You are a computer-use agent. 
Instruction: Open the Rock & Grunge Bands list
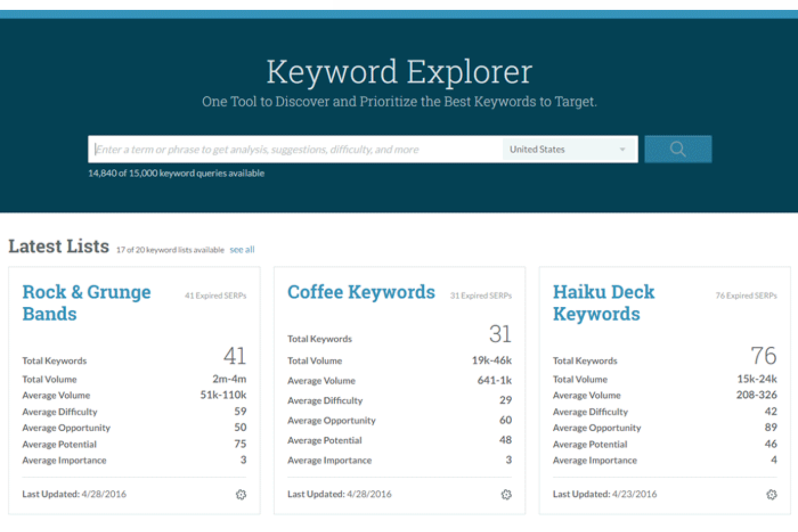(86, 302)
